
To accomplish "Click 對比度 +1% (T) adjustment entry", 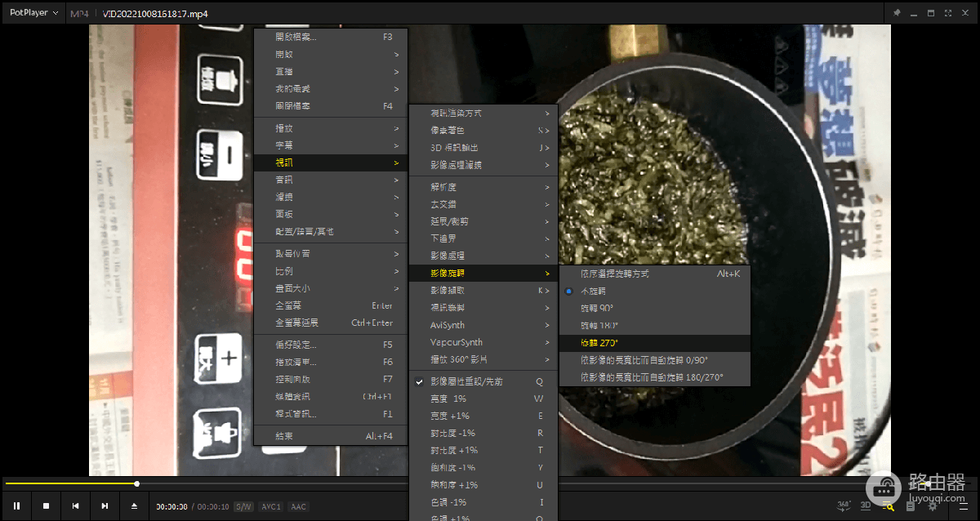I will point(483,450).
